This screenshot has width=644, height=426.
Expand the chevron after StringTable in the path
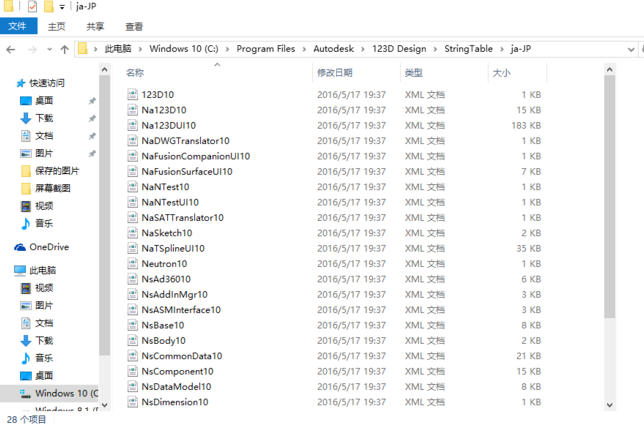click(502, 49)
